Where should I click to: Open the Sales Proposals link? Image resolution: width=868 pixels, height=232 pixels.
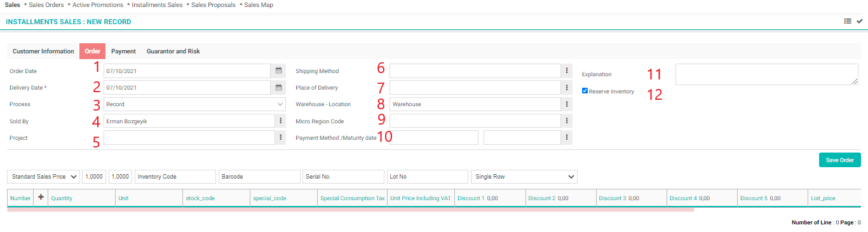213,4
